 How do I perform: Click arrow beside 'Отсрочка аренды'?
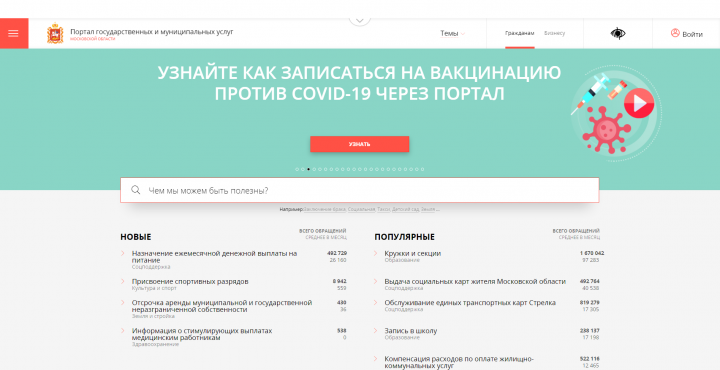click(123, 302)
